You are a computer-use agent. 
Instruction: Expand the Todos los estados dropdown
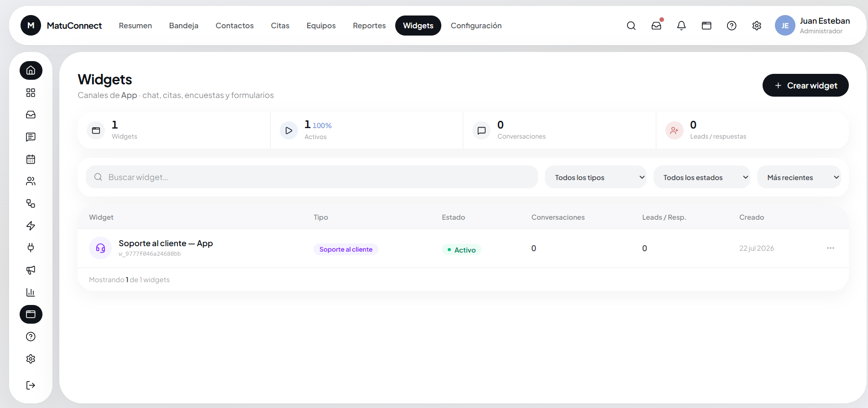point(701,177)
